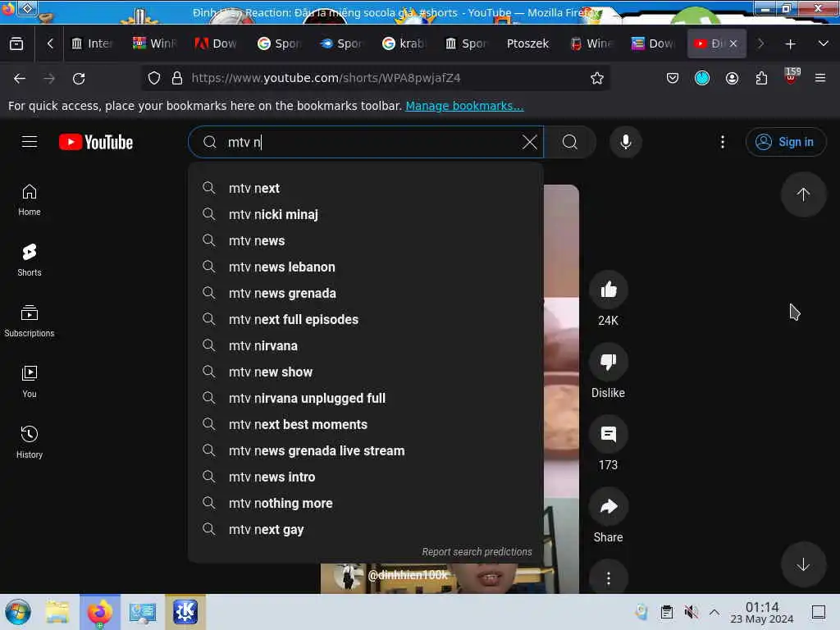Go to Home in the sidebar
Image resolution: width=840 pixels, height=630 pixels.
(30, 200)
